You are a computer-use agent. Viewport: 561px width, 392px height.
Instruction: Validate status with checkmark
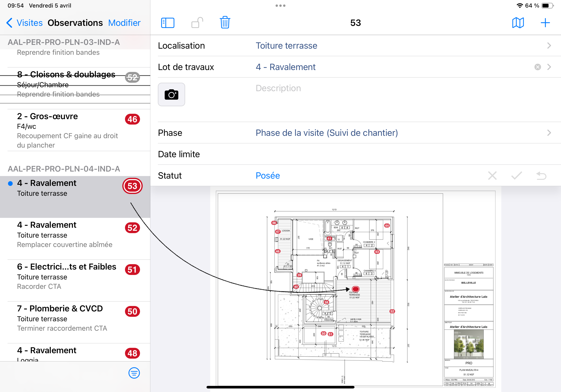tap(517, 176)
